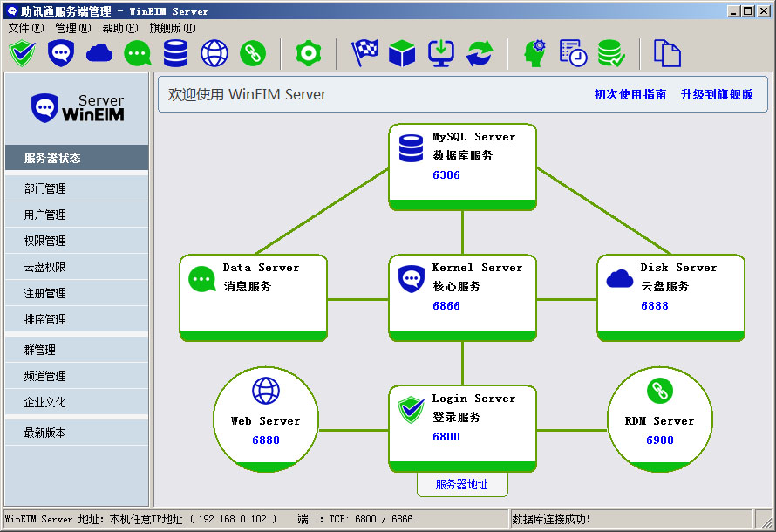This screenshot has height=532, width=776.
Task: Click the refresh sync arrows toolbar icon
Action: [x=480, y=53]
